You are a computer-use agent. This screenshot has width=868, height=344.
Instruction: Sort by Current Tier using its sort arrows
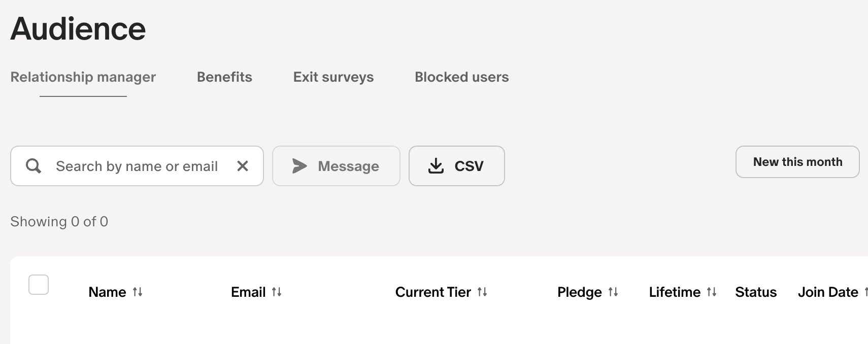482,292
